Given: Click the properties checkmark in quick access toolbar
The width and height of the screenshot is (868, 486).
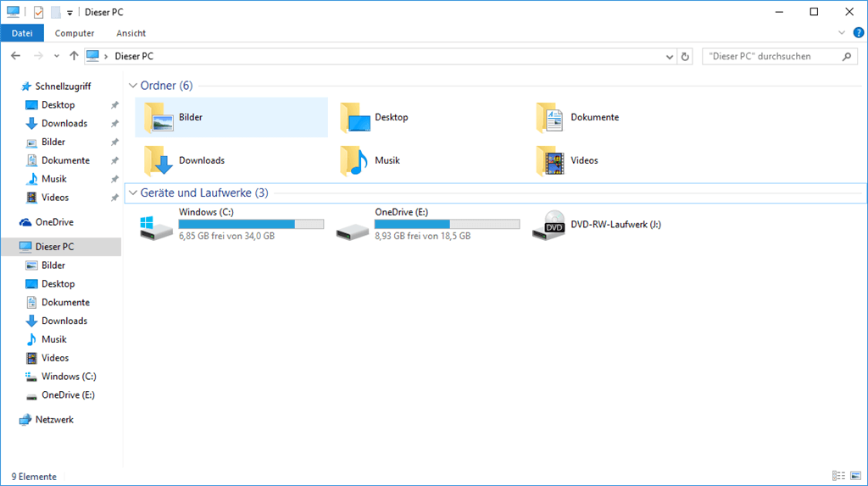Looking at the screenshot, I should click(x=38, y=12).
